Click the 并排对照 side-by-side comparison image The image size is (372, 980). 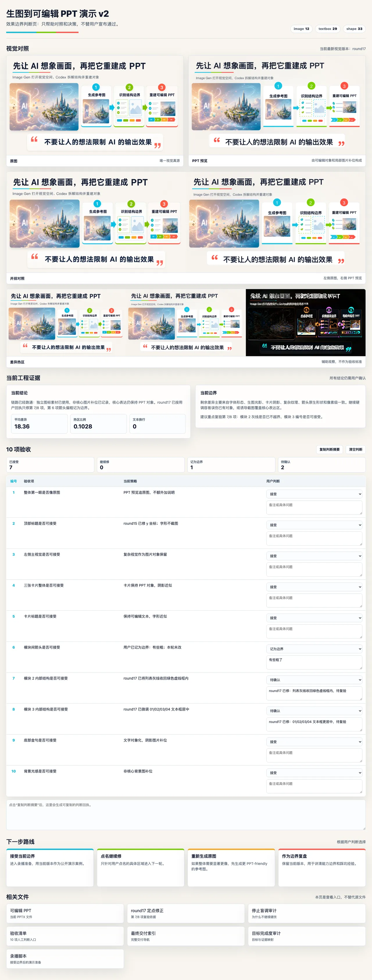tap(186, 222)
